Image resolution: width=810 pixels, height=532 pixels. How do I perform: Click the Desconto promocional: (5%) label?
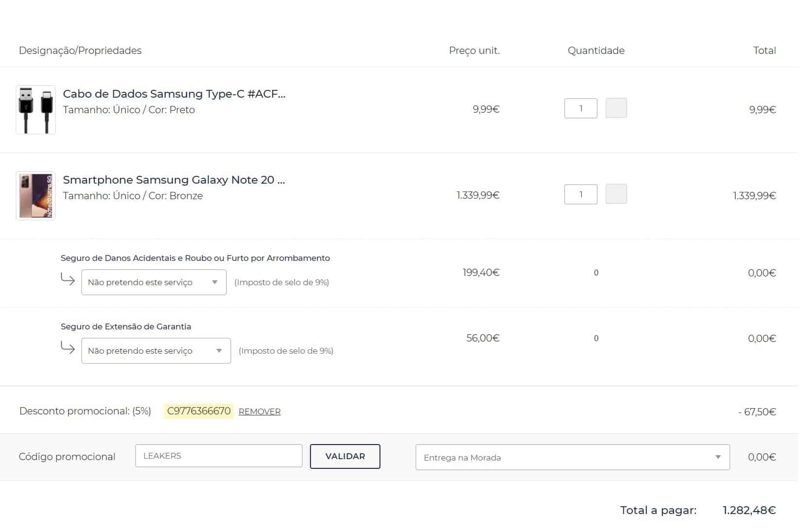[x=85, y=411]
